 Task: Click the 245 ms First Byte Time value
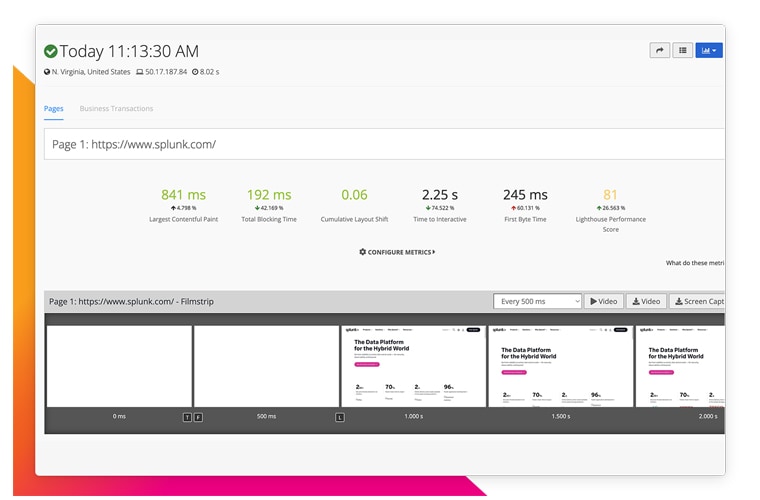525,195
